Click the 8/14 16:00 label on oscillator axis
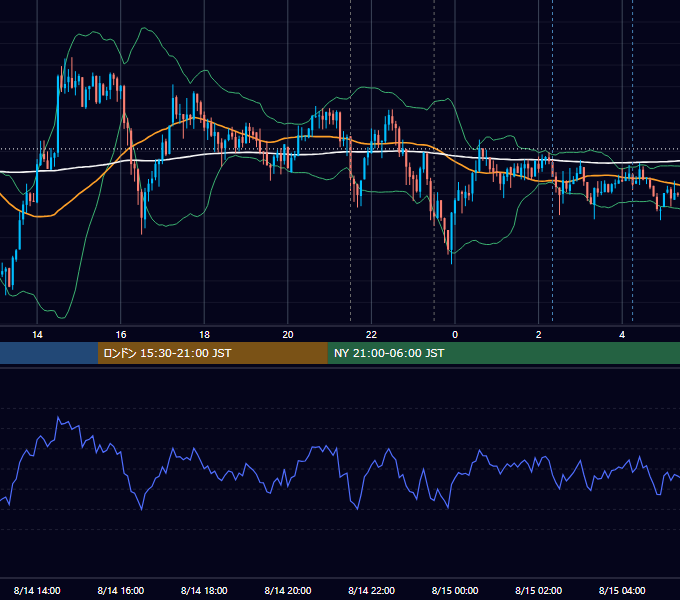This screenshot has height=600, width=680. (x=121, y=590)
